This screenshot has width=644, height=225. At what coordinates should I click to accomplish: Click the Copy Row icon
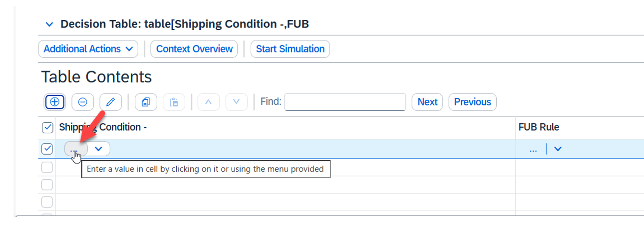[146, 102]
